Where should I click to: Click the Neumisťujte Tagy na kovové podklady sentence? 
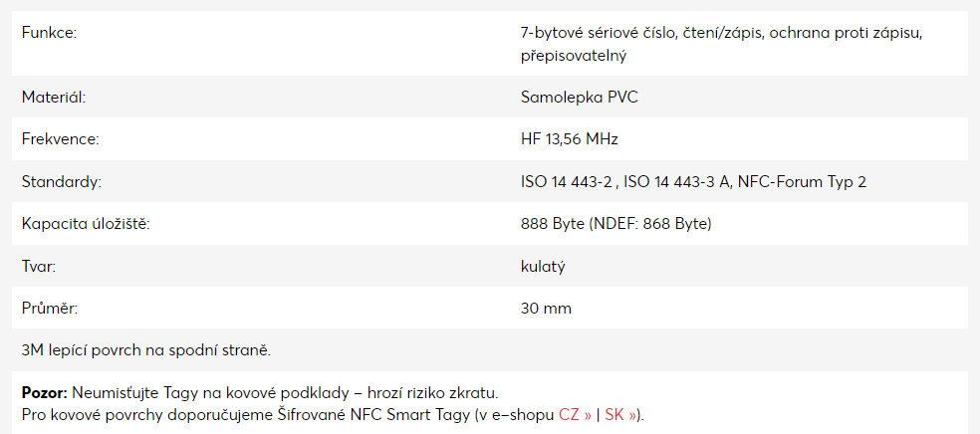click(x=285, y=393)
